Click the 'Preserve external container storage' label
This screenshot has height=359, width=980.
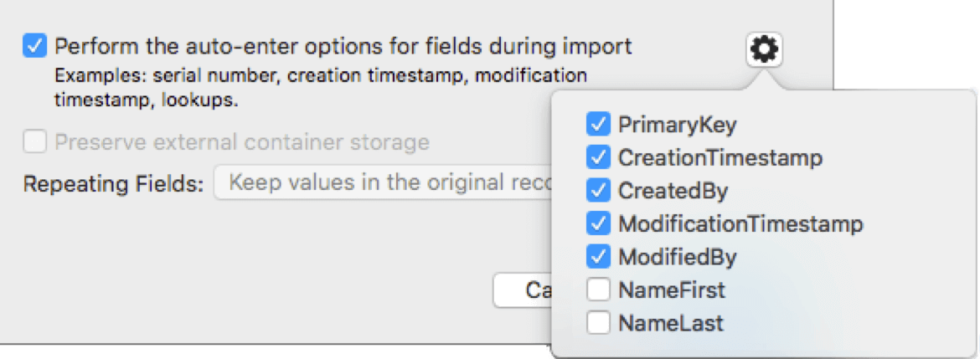pos(242,142)
